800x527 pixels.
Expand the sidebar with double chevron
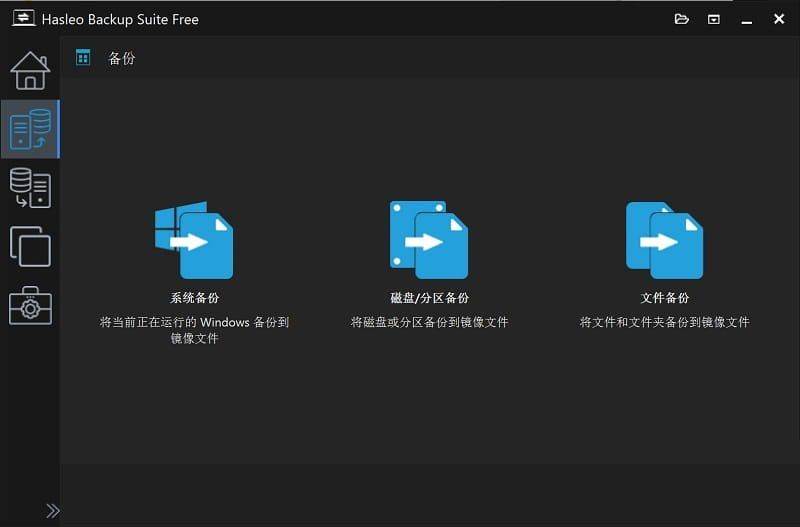(x=52, y=511)
